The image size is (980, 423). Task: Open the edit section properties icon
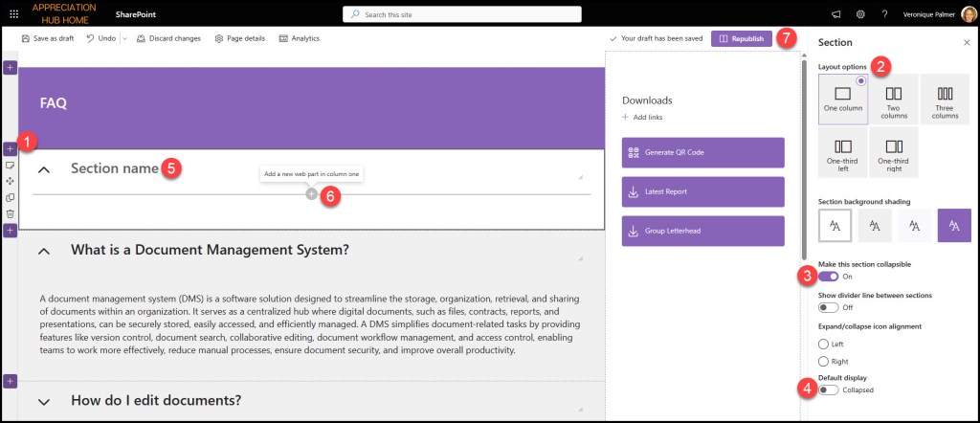coord(10,165)
